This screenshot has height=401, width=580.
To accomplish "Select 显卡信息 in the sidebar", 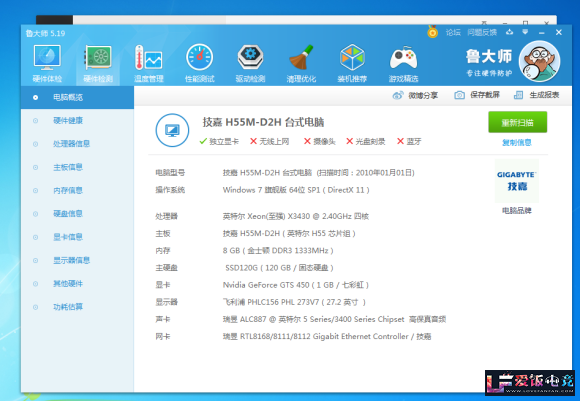I will click(x=68, y=237).
